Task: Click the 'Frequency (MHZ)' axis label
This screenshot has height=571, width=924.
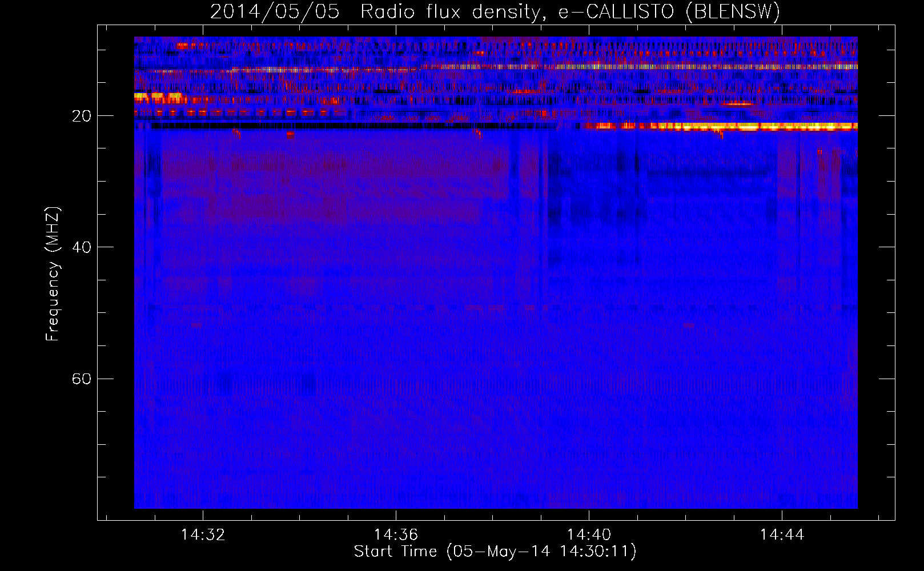Action: (53, 274)
